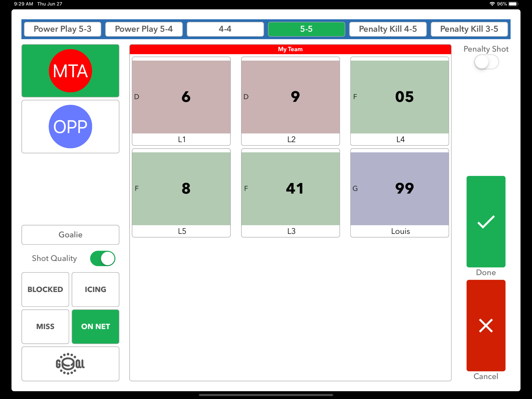The width and height of the screenshot is (532, 399).
Task: Switch to Power Play 5-3 tab
Action: (x=63, y=29)
